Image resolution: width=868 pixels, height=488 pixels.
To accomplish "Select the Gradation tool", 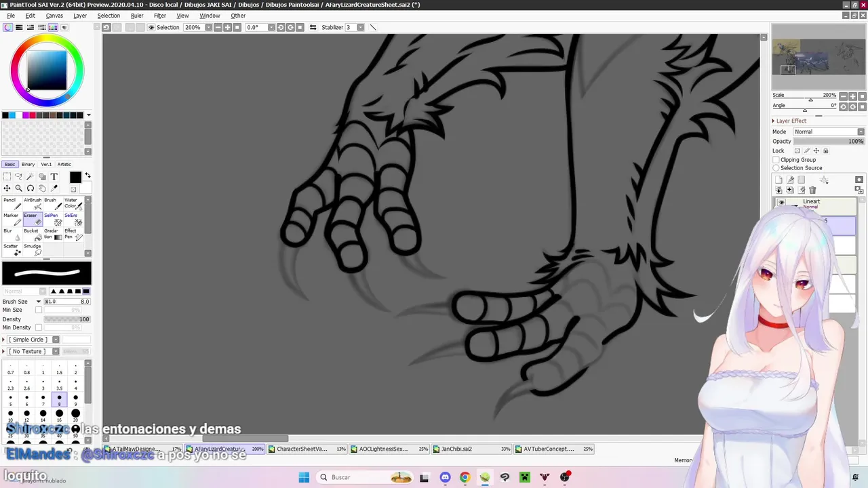I will point(52,235).
